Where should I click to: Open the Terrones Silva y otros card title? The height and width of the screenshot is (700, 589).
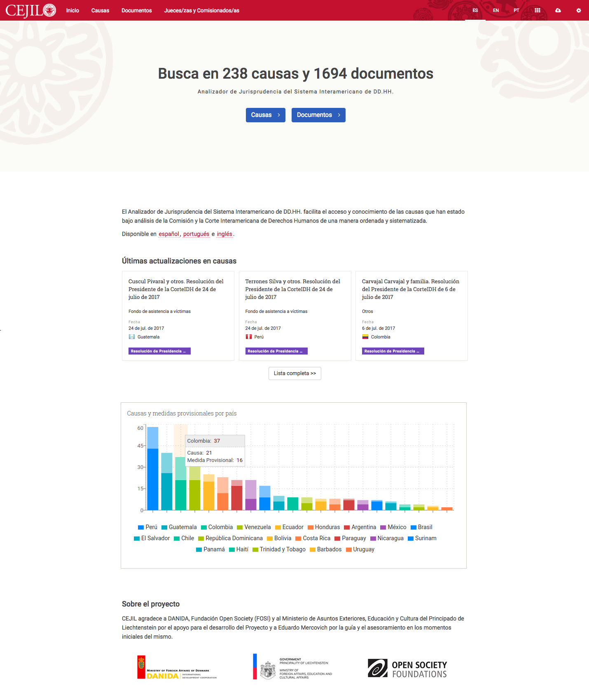point(293,289)
